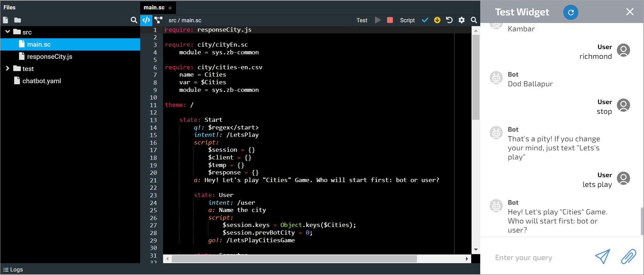Screen dimensions: 644x275
Task: Open responseCity.js in the file tree
Action: [x=49, y=56]
